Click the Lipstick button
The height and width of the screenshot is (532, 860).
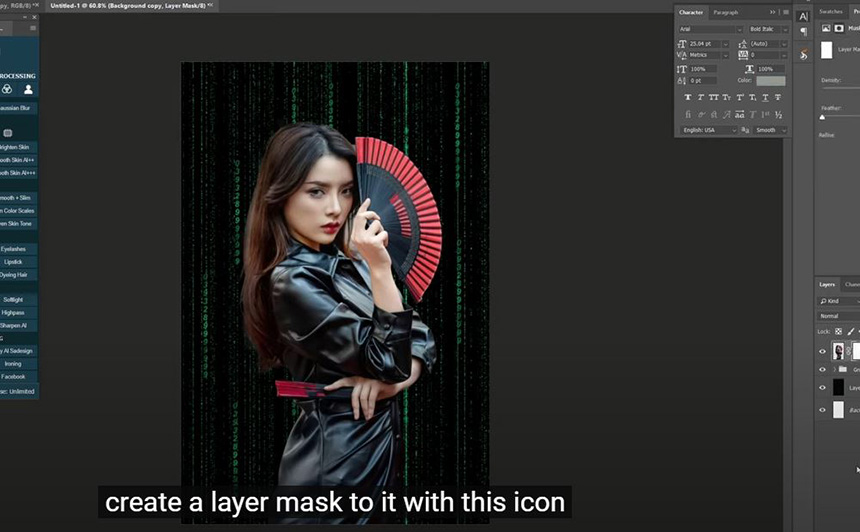click(x=13, y=262)
